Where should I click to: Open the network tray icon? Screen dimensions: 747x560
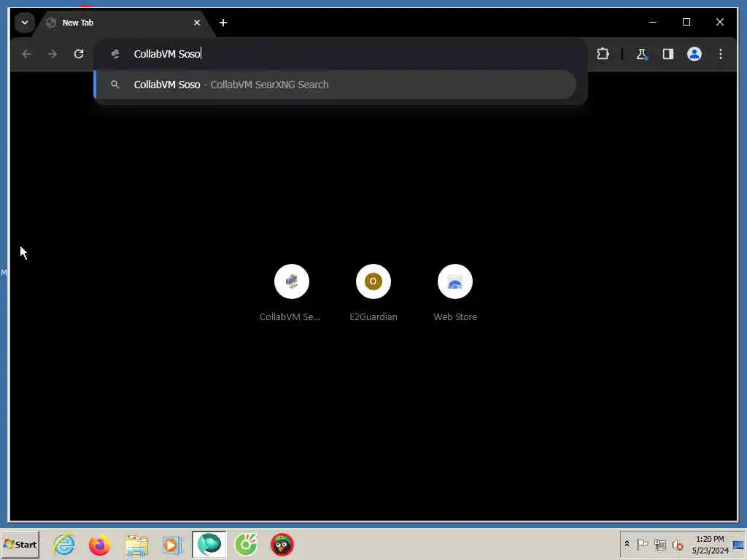click(x=659, y=544)
